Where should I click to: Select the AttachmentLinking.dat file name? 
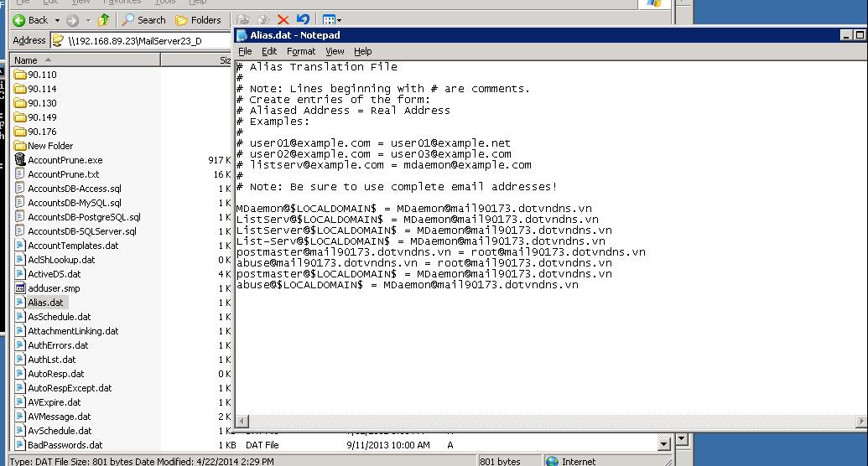(x=73, y=331)
